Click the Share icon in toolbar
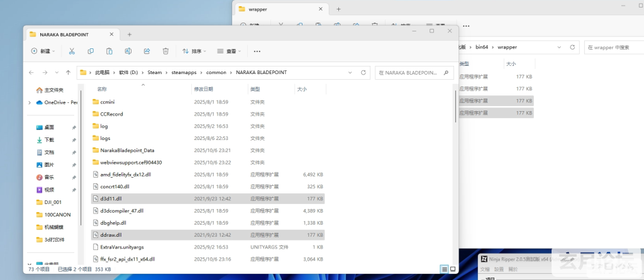 tap(147, 51)
